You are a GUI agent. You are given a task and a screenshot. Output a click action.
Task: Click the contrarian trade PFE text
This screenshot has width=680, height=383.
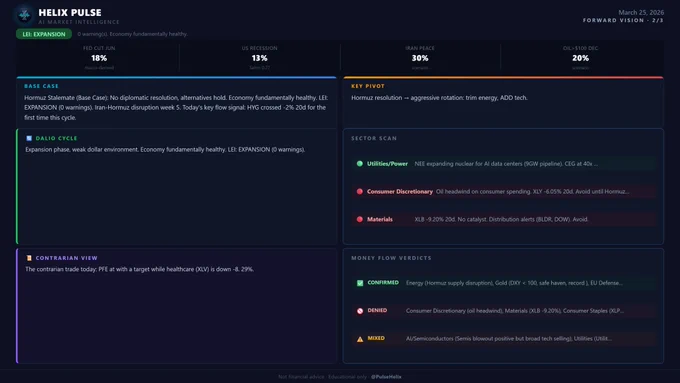click(139, 269)
